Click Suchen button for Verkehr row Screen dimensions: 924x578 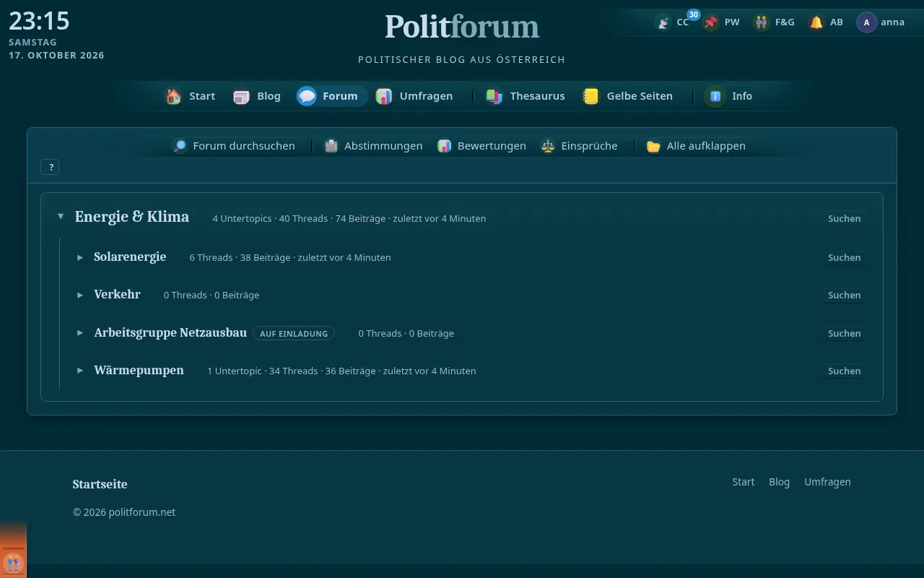pos(844,295)
